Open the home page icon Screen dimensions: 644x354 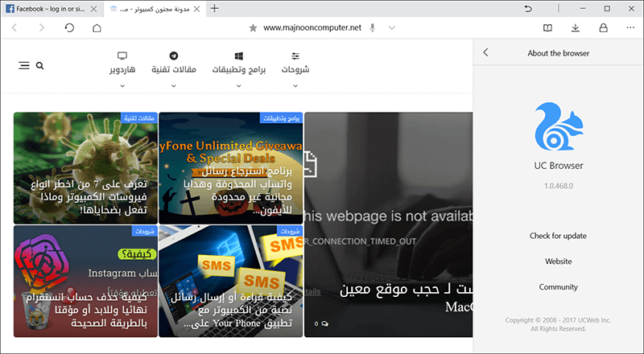pos(97,27)
